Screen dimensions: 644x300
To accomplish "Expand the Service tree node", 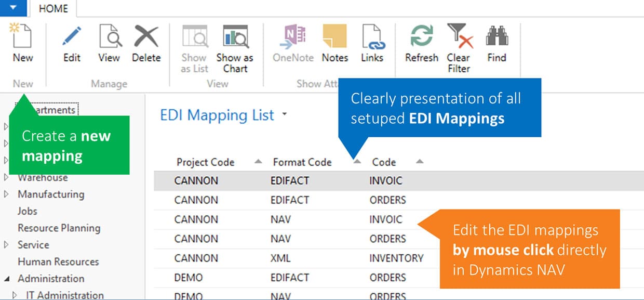I will [x=6, y=244].
